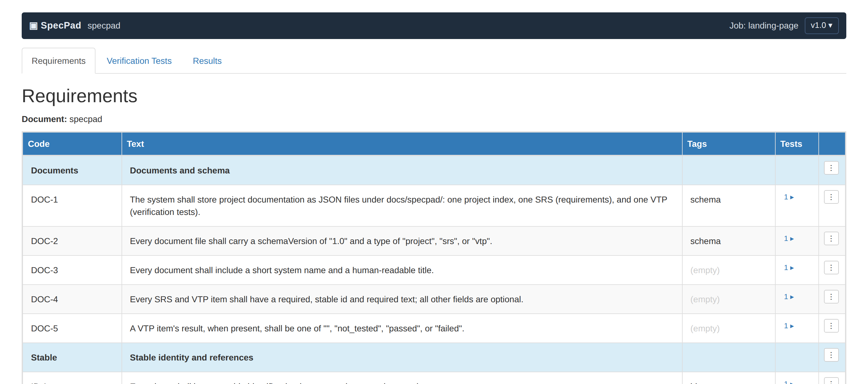Open the kebab menu for DOC-3 row

(831, 268)
